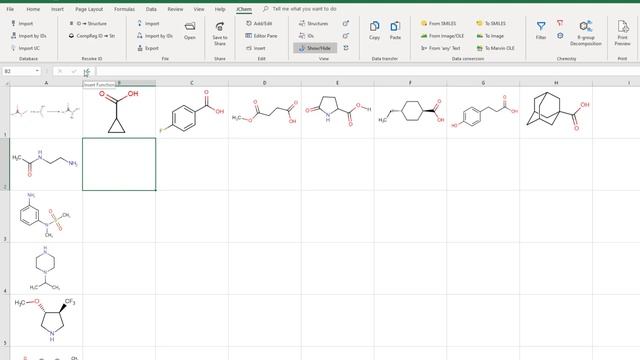Convert To Marvin OLE
Viewport: 640px width, 360px height.
(495, 48)
